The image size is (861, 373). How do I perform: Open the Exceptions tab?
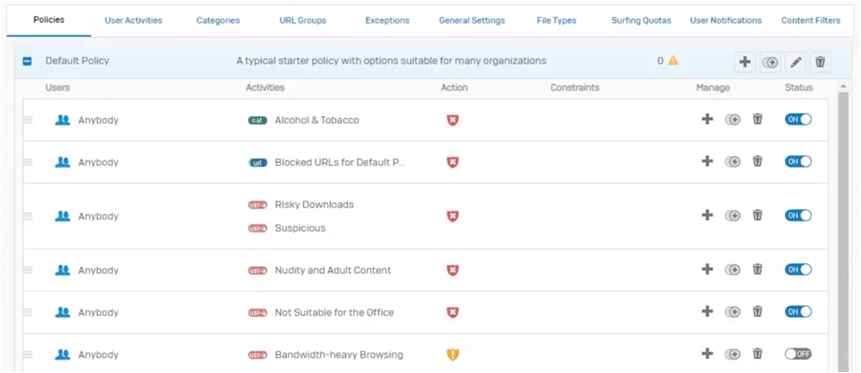387,20
